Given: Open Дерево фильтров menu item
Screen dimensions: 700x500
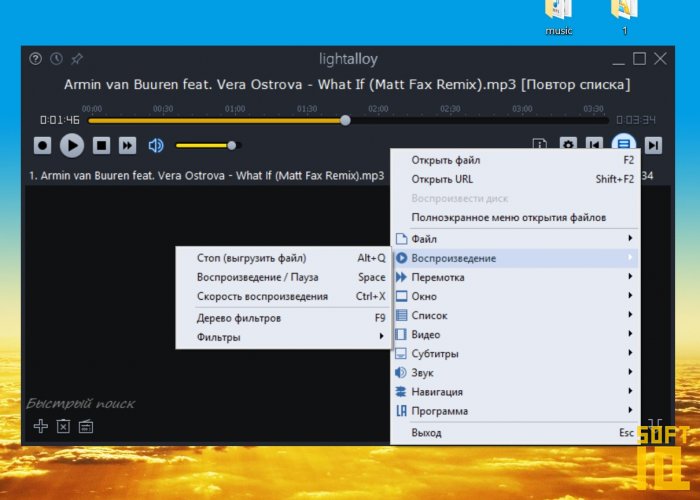Looking at the screenshot, I should coord(283,318).
